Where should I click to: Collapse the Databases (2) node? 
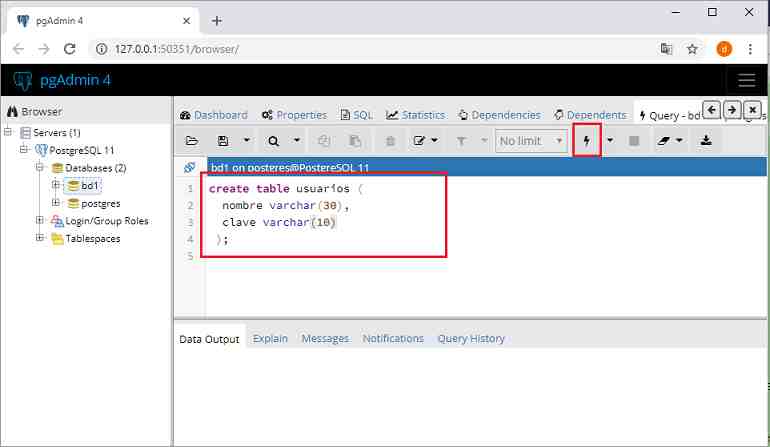tap(40, 167)
